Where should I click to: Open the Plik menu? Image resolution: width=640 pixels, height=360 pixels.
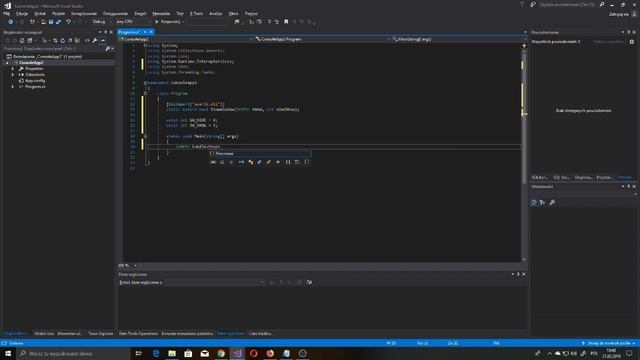[7, 13]
